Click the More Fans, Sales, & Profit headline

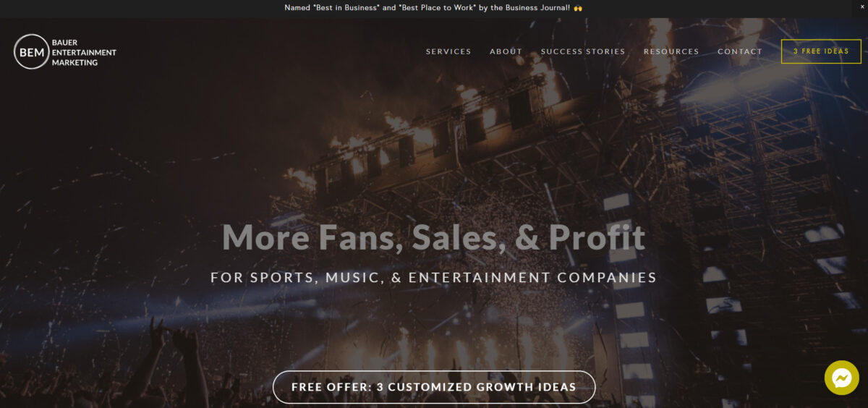(x=434, y=237)
